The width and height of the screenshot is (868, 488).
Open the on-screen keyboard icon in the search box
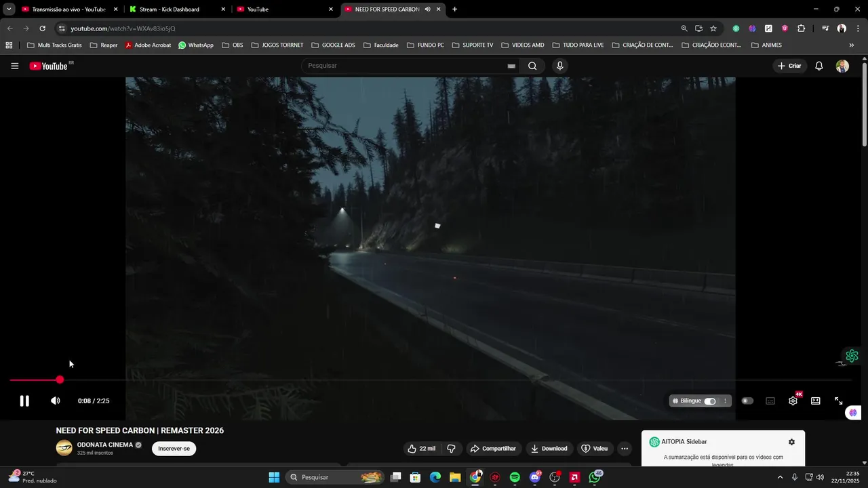coord(511,66)
